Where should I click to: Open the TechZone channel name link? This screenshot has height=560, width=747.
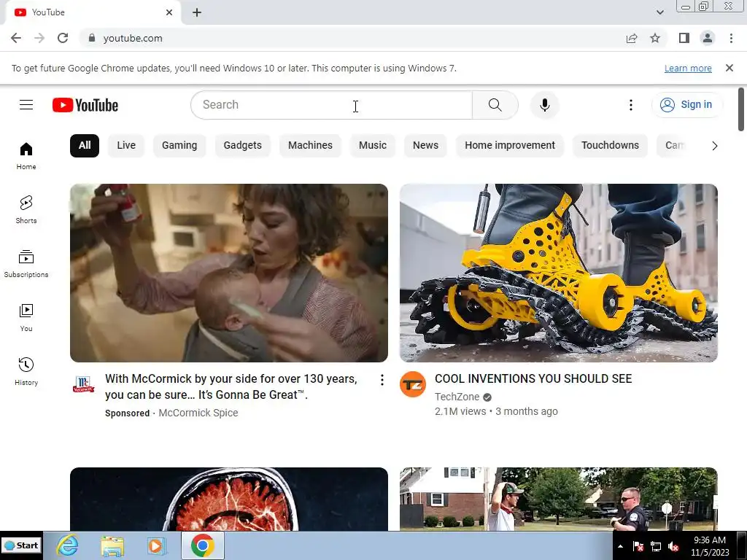point(457,397)
